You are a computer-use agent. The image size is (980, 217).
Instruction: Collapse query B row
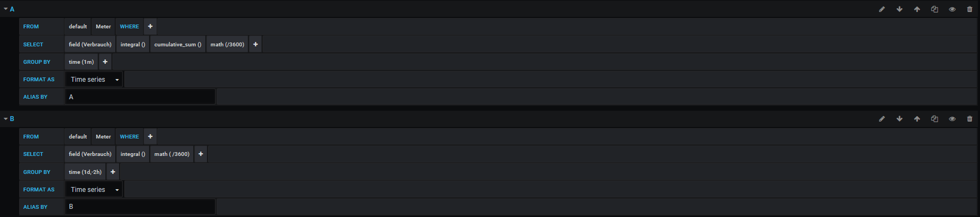point(9,119)
